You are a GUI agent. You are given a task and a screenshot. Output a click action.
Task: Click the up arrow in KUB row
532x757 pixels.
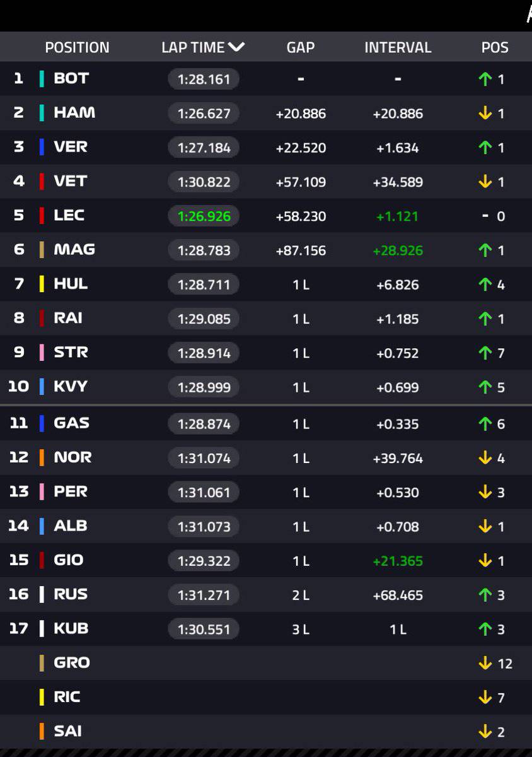pyautogui.click(x=485, y=629)
